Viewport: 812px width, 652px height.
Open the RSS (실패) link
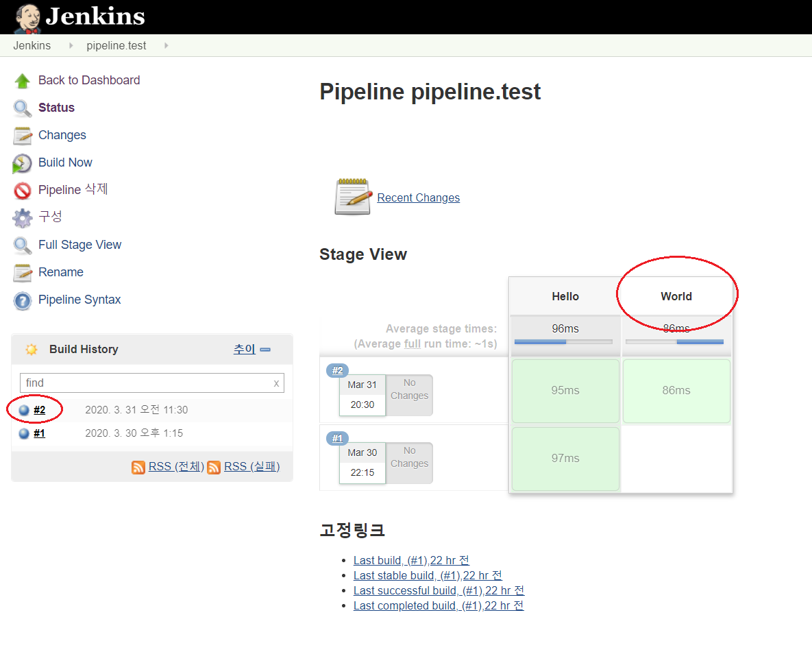pos(251,467)
